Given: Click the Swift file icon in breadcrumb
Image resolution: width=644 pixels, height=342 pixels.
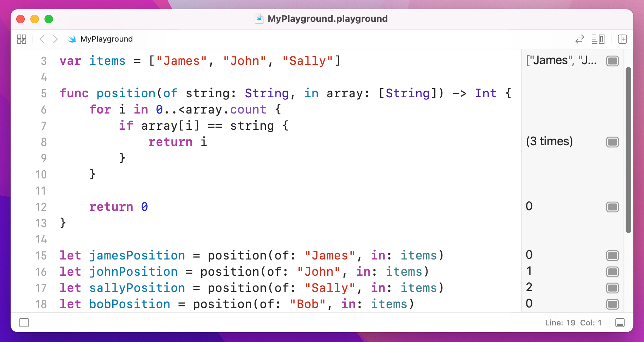Looking at the screenshot, I should pos(72,39).
